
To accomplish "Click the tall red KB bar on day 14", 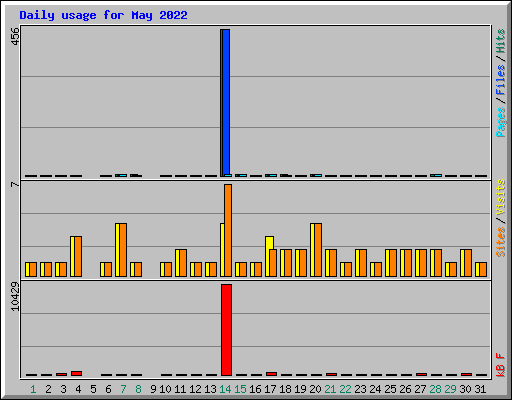I will (x=226, y=330).
